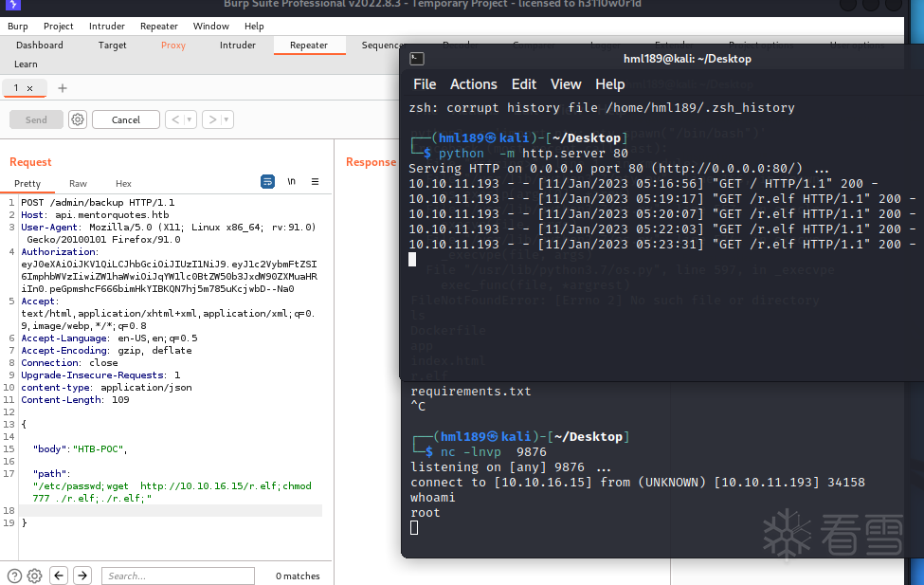Click 'python -m http.server 80' command in terminal
This screenshot has width=924, height=585.
(x=533, y=154)
